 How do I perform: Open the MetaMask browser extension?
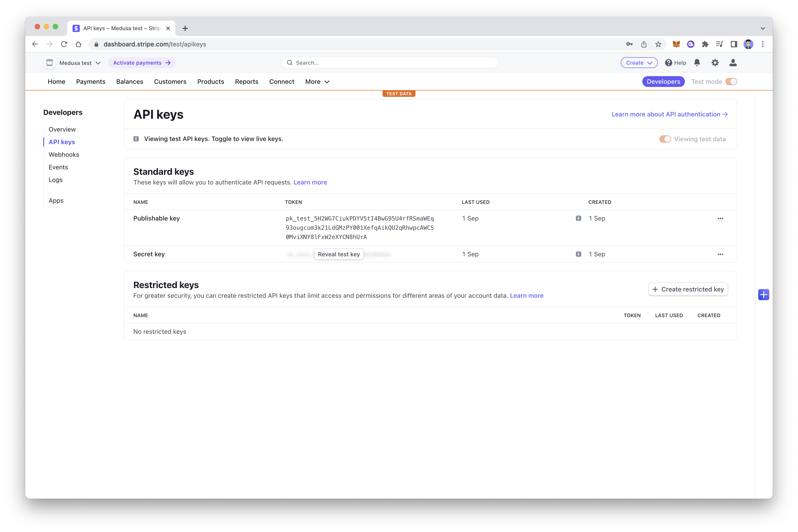click(x=676, y=44)
